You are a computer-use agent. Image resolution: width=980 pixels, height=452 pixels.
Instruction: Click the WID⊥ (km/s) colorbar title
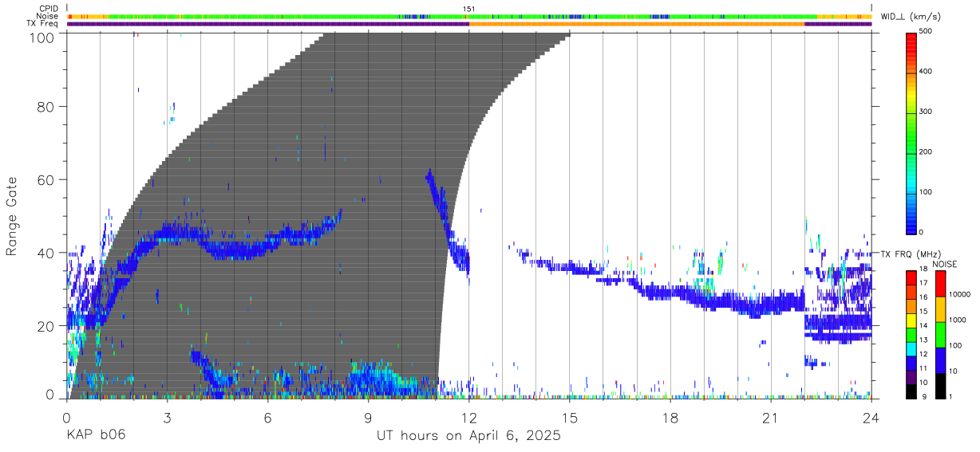click(909, 16)
